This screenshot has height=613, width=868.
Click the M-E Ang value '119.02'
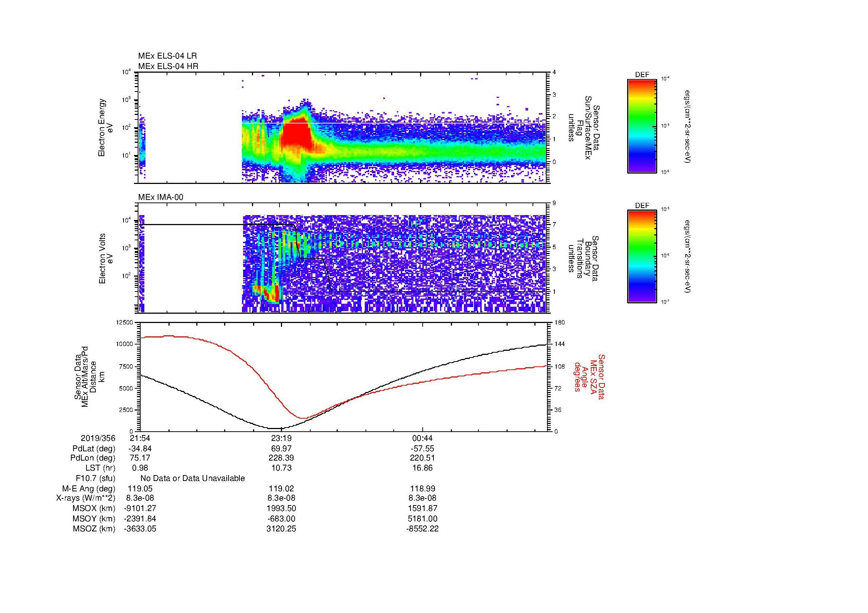[281, 488]
